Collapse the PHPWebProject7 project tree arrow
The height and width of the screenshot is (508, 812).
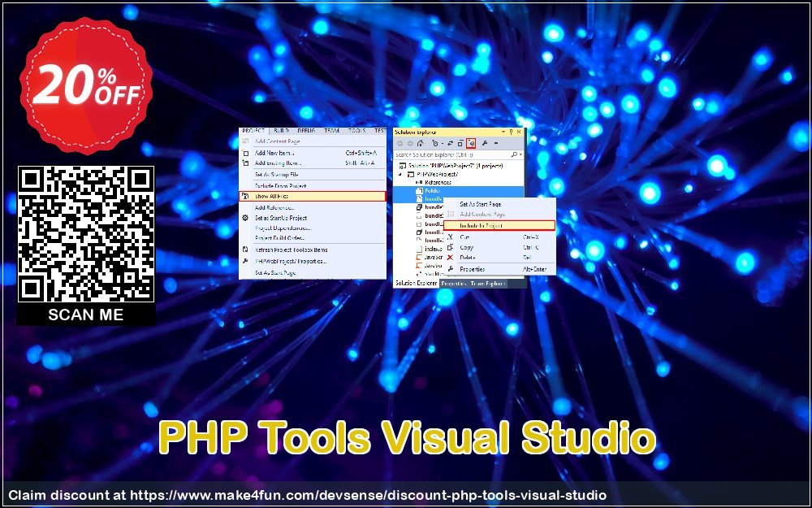point(400,175)
